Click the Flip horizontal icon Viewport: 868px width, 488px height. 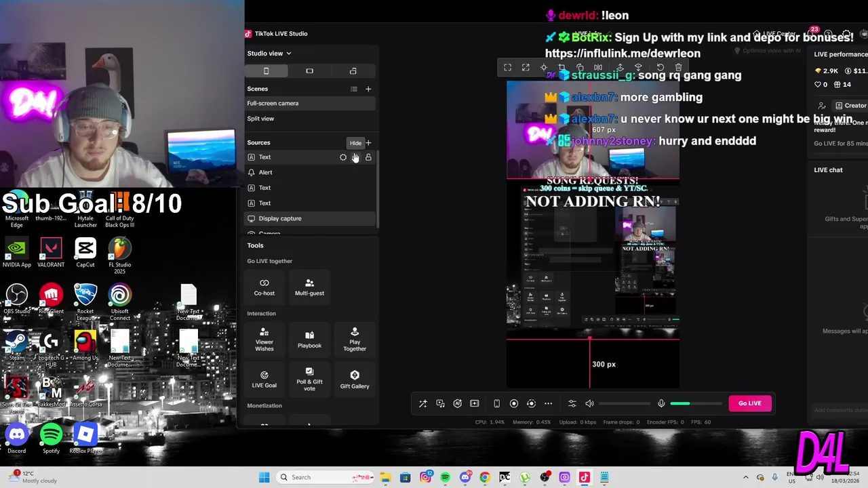pyautogui.click(x=598, y=68)
